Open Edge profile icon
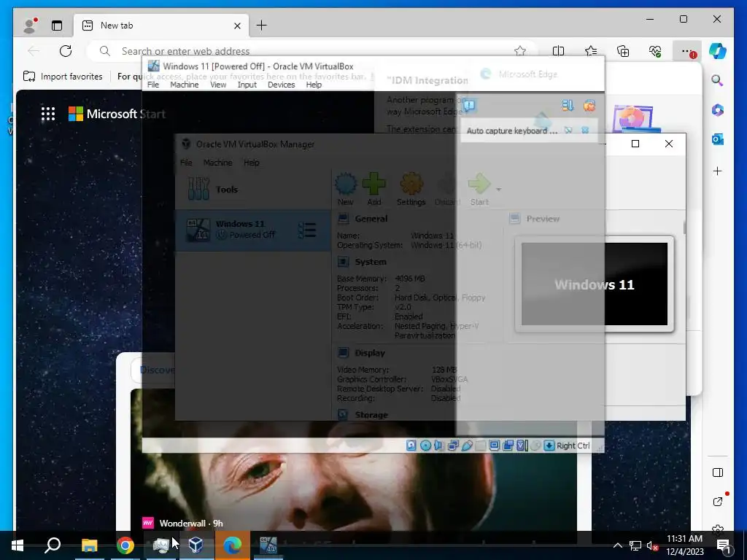 pos(30,26)
